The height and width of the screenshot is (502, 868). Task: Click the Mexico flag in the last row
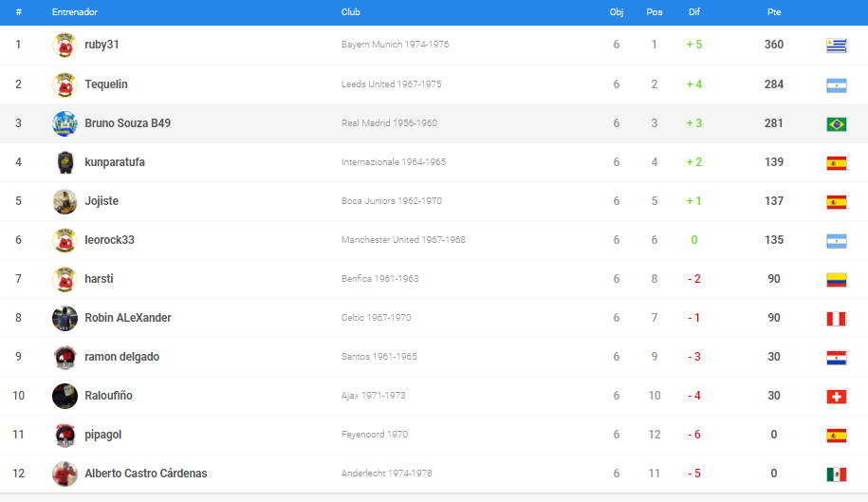(836, 474)
